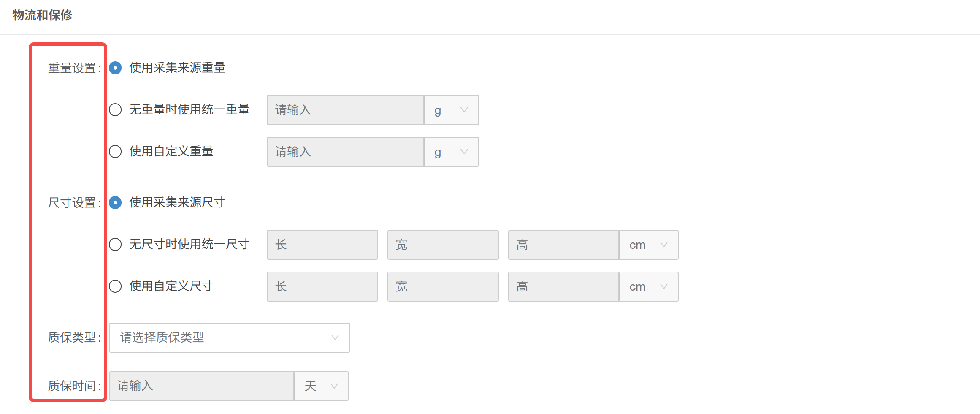Open unit dropdown for unified weight
The height and width of the screenshot is (414, 980).
(451, 110)
